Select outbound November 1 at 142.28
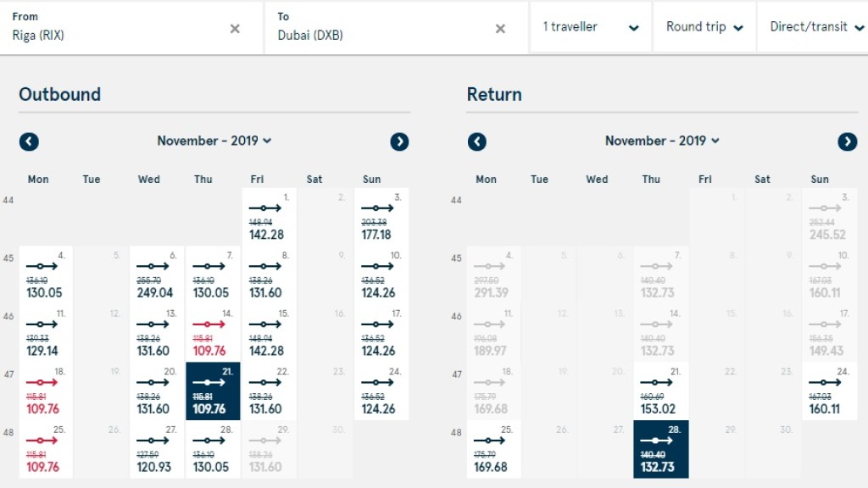 (269, 217)
